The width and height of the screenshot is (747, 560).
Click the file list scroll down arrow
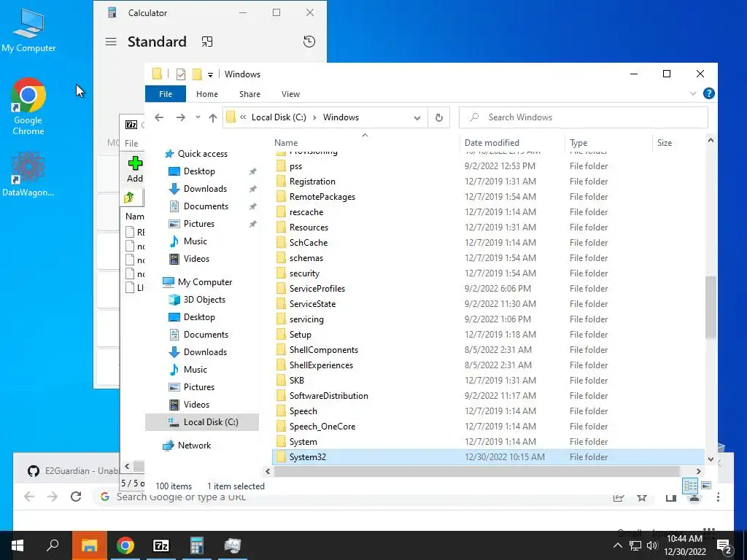click(711, 459)
